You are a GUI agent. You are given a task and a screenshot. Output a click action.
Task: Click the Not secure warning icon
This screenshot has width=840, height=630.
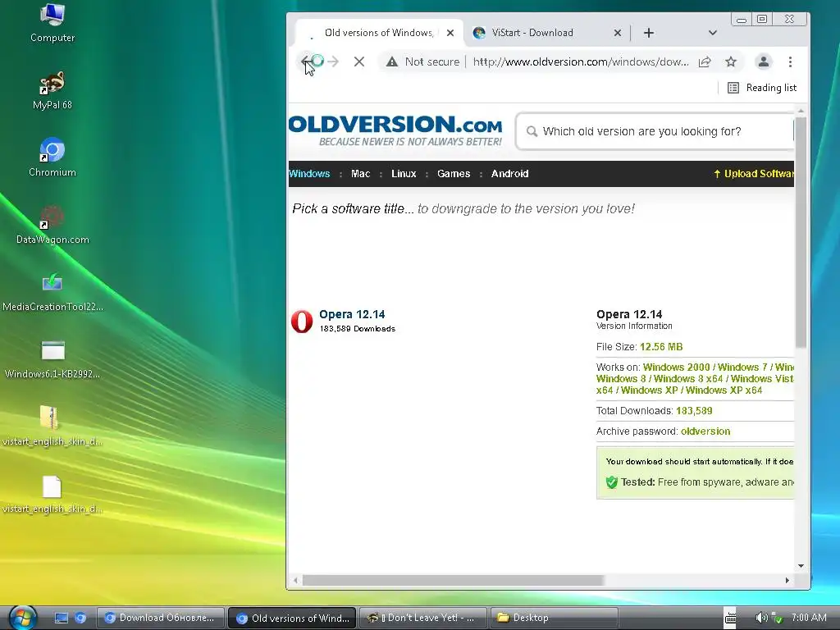(392, 62)
